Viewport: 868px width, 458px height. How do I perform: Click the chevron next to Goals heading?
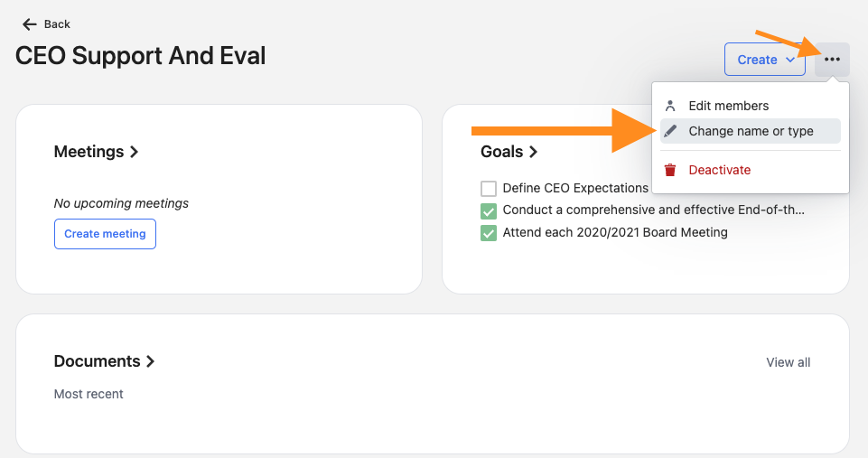533,152
